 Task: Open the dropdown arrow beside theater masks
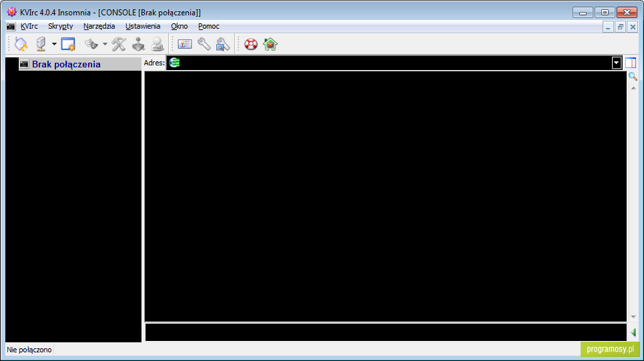(105, 44)
